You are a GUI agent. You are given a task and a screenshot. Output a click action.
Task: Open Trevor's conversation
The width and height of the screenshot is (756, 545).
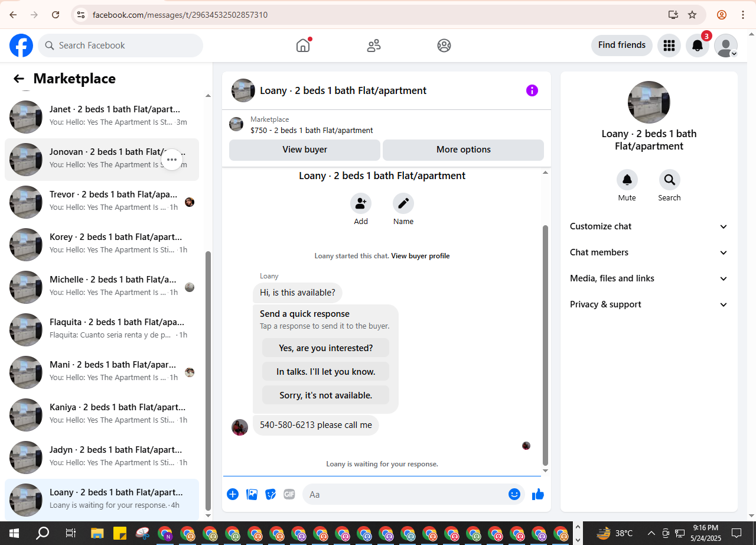click(102, 202)
